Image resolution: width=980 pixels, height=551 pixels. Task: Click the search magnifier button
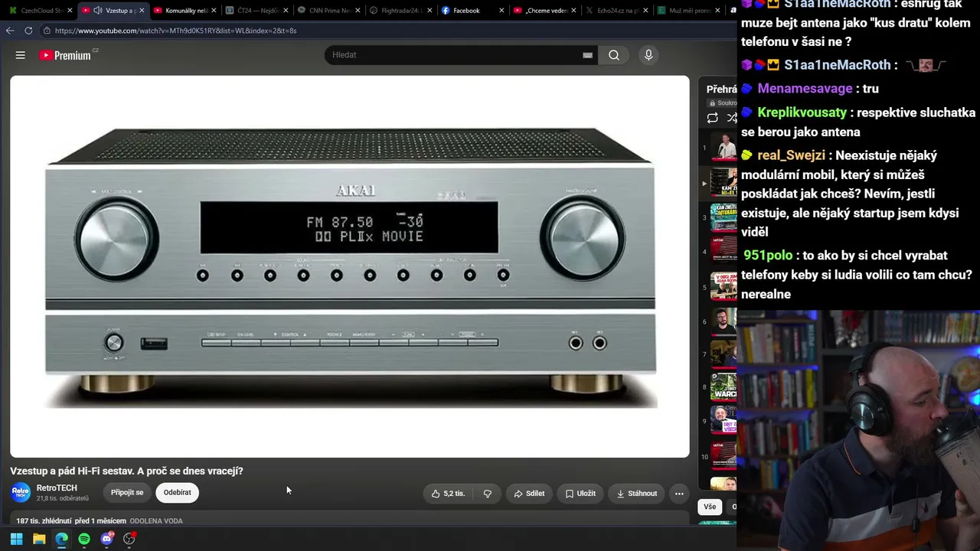614,55
